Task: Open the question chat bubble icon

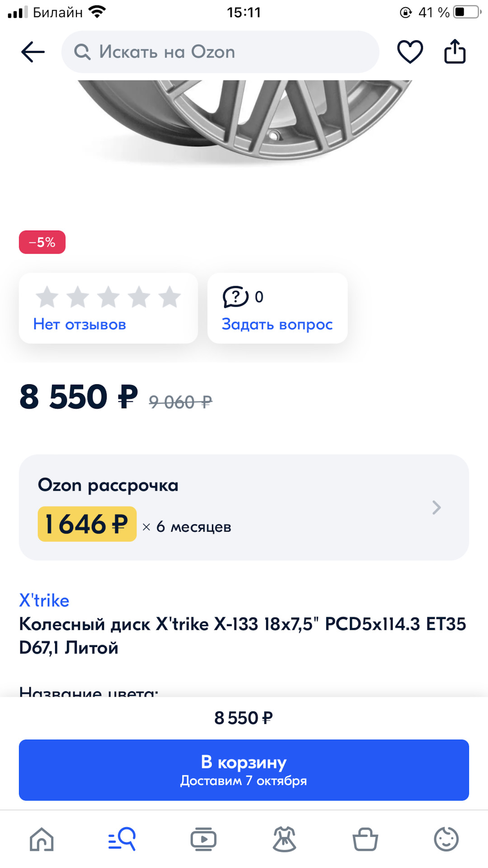Action: [236, 297]
